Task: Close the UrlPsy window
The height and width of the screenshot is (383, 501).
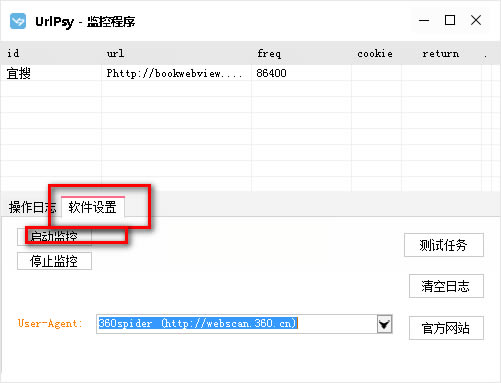Action: (476, 20)
